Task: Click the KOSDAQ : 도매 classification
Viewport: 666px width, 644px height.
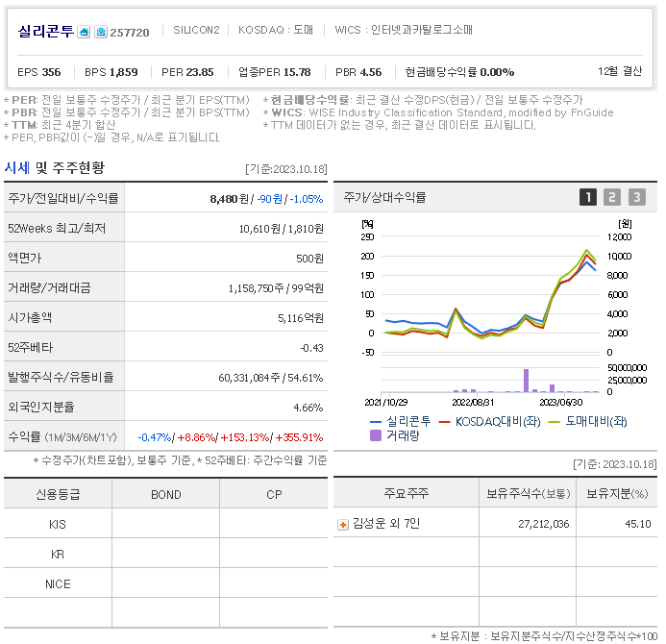Action: pos(276,30)
